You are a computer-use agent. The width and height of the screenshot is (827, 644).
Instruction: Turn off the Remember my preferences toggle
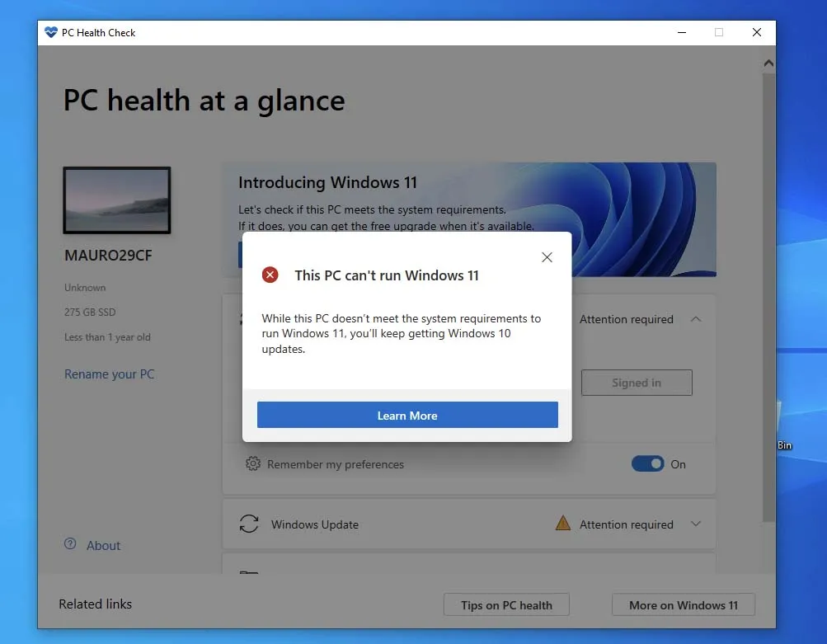tap(647, 463)
